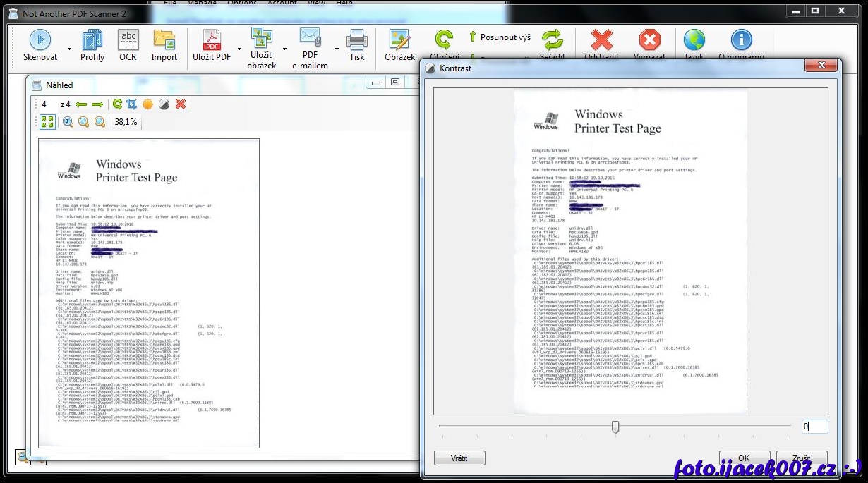868x483 pixels.
Task: Click the contrast value input field
Action: point(814,427)
